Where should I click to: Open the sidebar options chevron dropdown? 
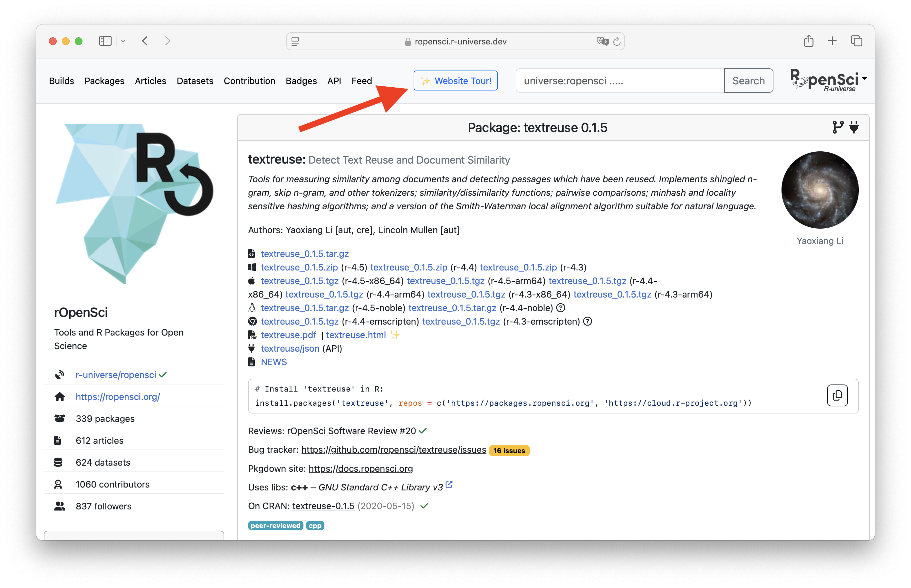(123, 41)
